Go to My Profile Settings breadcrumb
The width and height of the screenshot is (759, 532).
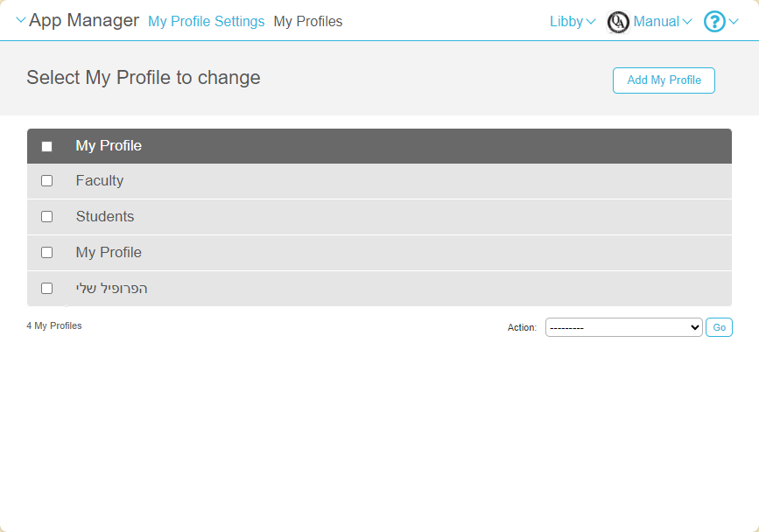(x=207, y=22)
